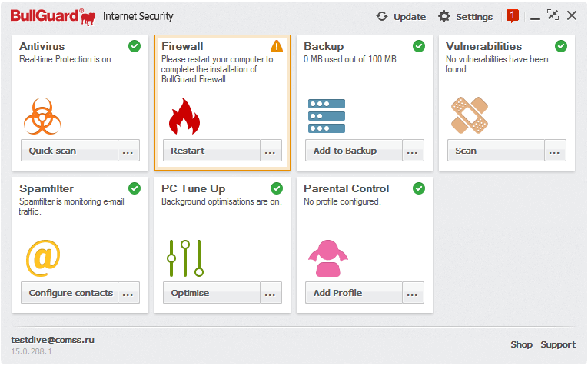Click Update in the top bar
Viewport: 588px width, 366px height.
401,16
